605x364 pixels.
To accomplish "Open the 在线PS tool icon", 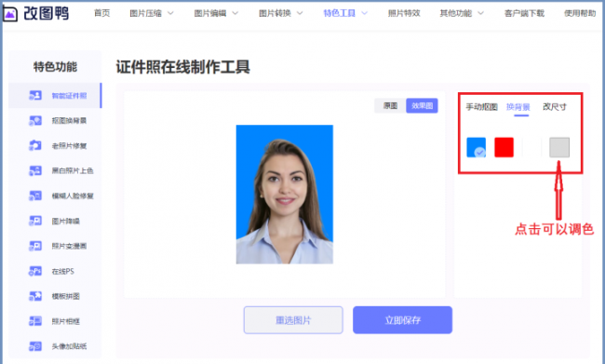I will pyautogui.click(x=35, y=271).
